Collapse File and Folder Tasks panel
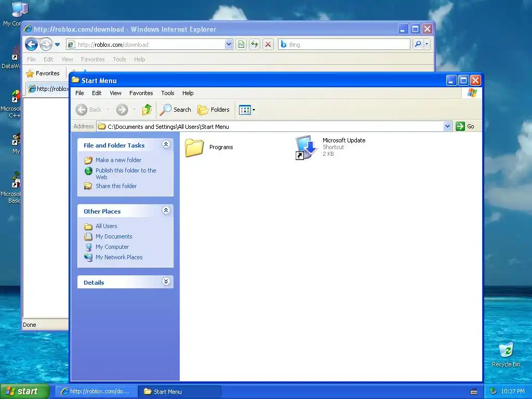The width and height of the screenshot is (532, 399). tap(166, 144)
